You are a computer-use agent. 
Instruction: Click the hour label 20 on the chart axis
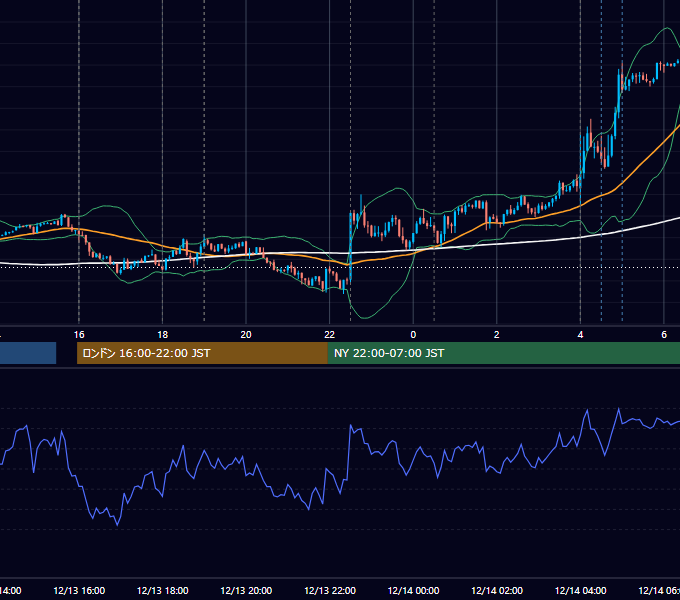(x=246, y=335)
